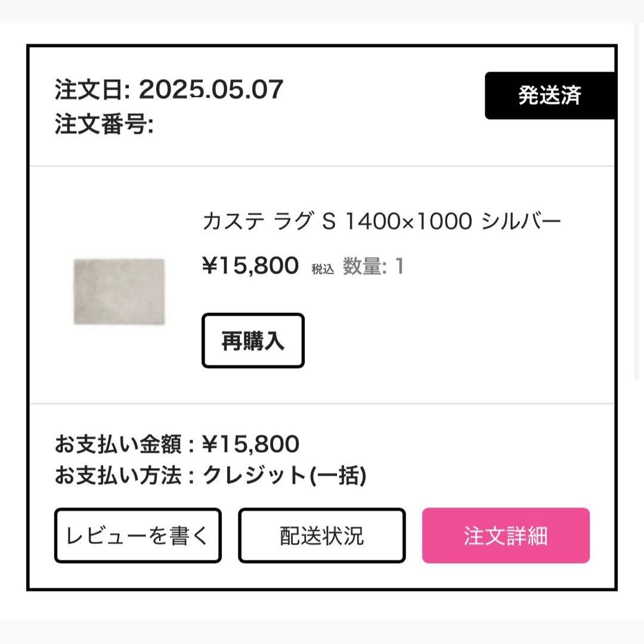Click the small 税込 tax-included label

[x=323, y=269]
